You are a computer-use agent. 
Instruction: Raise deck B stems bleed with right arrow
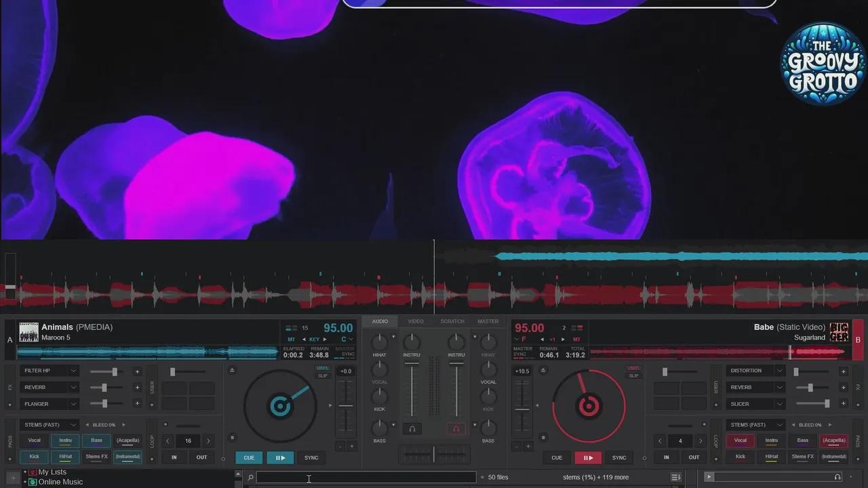829,425
